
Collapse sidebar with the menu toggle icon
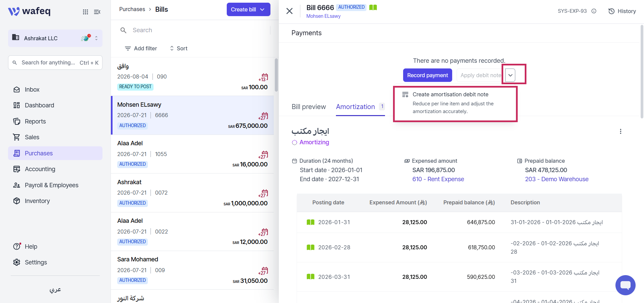(97, 12)
